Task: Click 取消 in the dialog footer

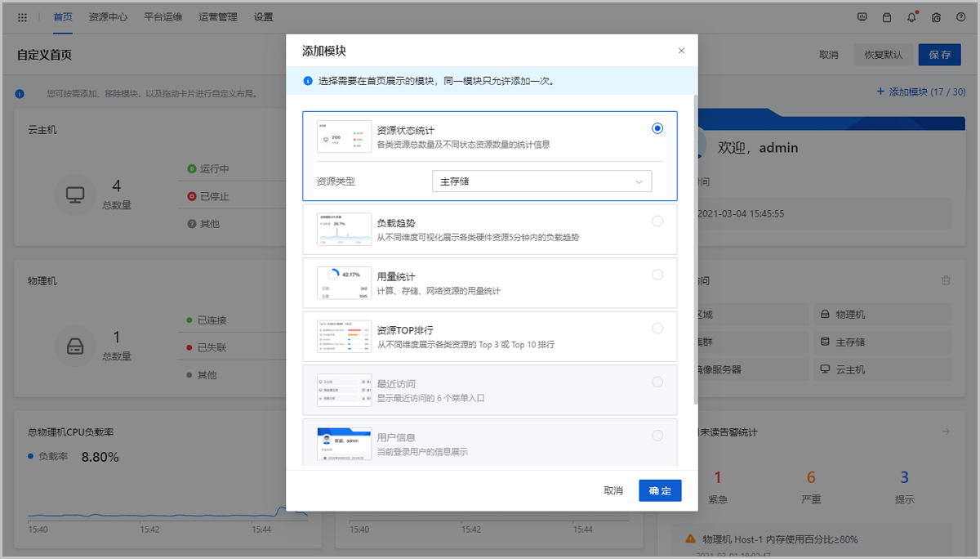Action: pos(613,490)
